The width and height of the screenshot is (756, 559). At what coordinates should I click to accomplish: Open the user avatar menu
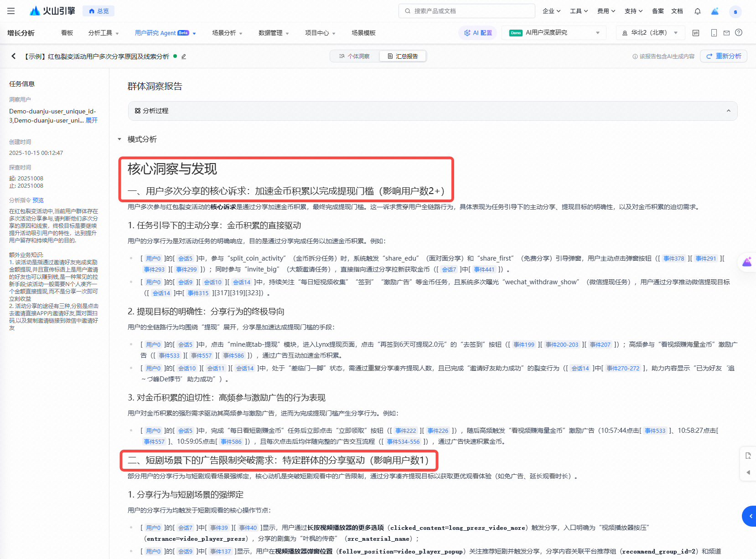tap(735, 11)
